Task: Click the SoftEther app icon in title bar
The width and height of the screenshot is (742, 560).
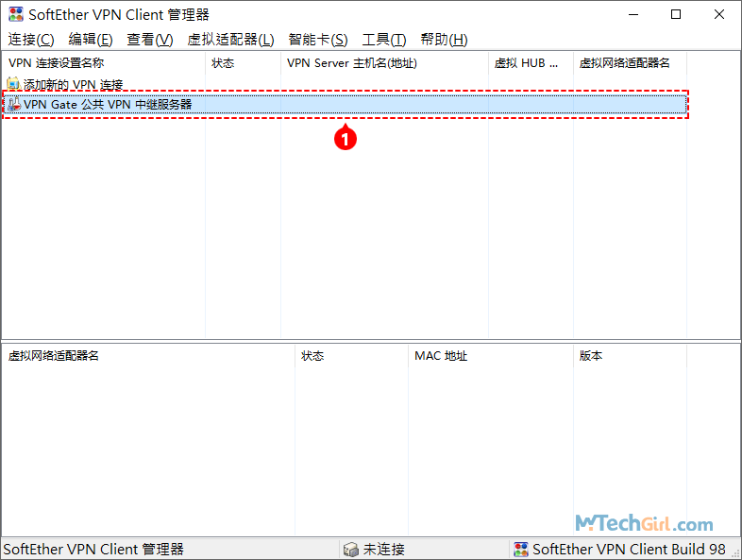Action: (16, 14)
